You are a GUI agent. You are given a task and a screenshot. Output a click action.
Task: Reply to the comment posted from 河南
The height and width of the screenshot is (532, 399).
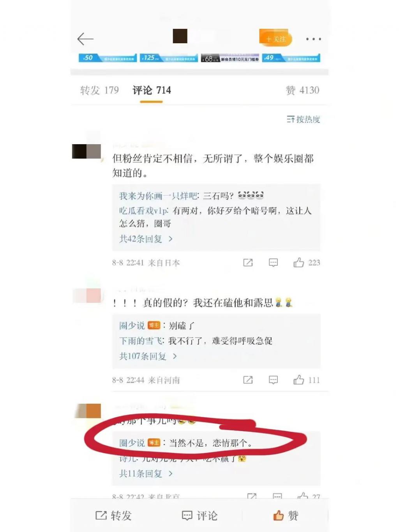pos(274,380)
